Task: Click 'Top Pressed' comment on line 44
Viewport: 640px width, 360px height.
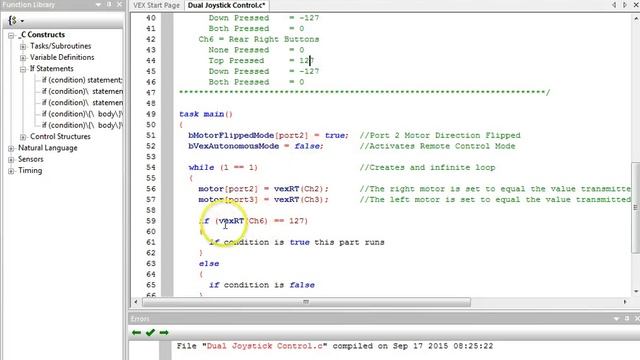Action: click(x=236, y=61)
